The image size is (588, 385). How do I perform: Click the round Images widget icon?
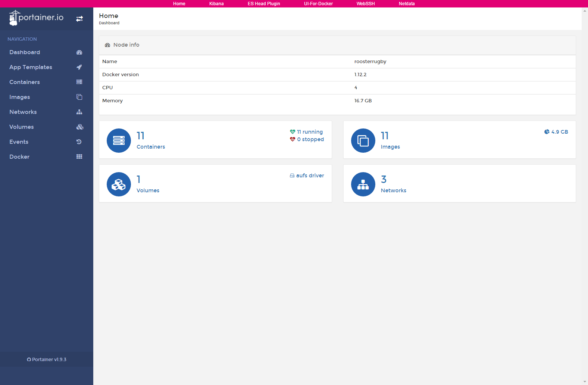click(363, 140)
